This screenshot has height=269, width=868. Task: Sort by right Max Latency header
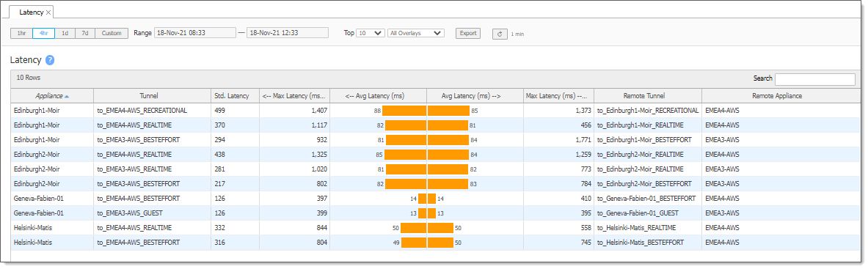coord(558,96)
